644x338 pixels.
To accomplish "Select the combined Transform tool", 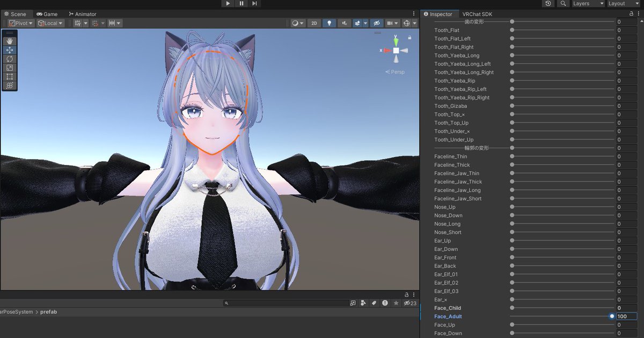I will click(x=10, y=85).
